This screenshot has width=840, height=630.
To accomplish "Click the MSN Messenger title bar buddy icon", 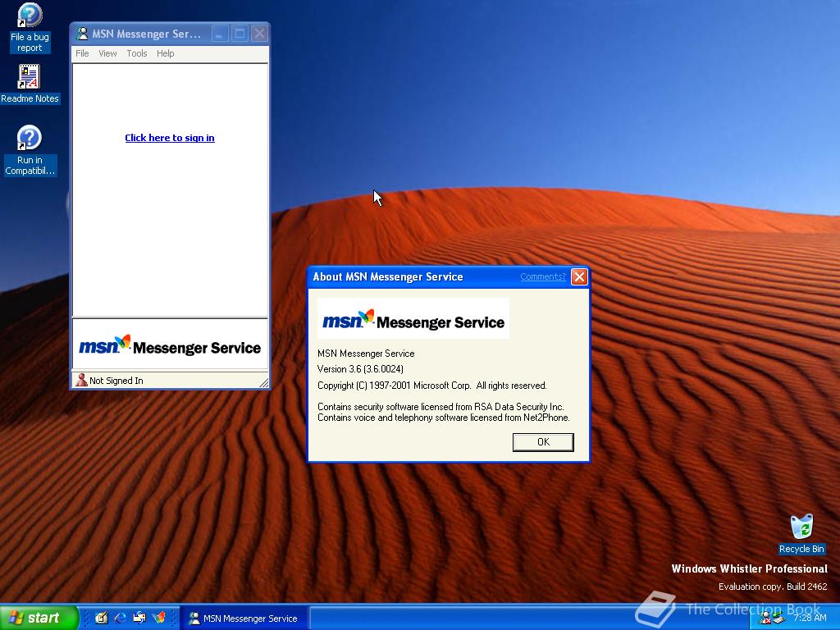I will (82, 34).
